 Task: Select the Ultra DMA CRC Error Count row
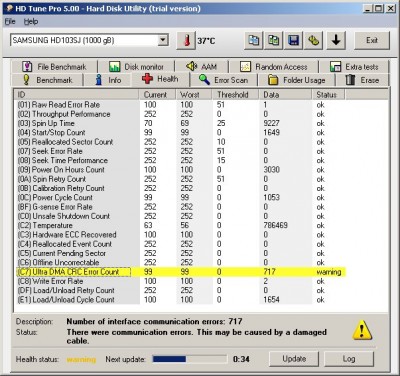tap(180, 272)
